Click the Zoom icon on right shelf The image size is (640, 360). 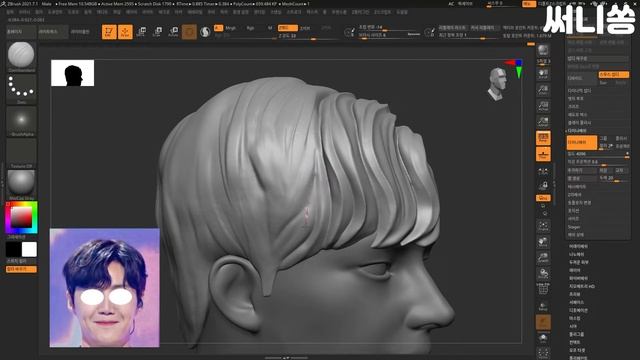tap(543, 89)
